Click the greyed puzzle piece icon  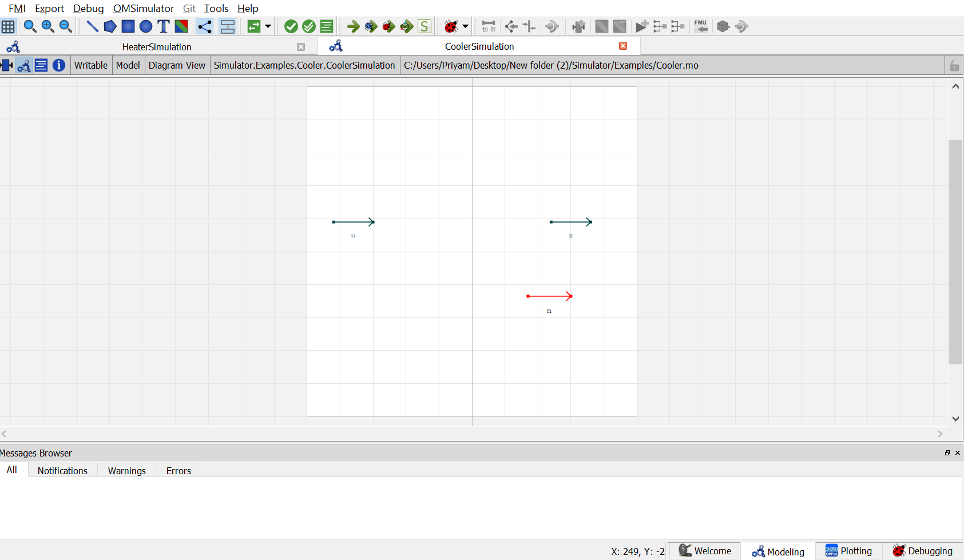click(x=578, y=26)
